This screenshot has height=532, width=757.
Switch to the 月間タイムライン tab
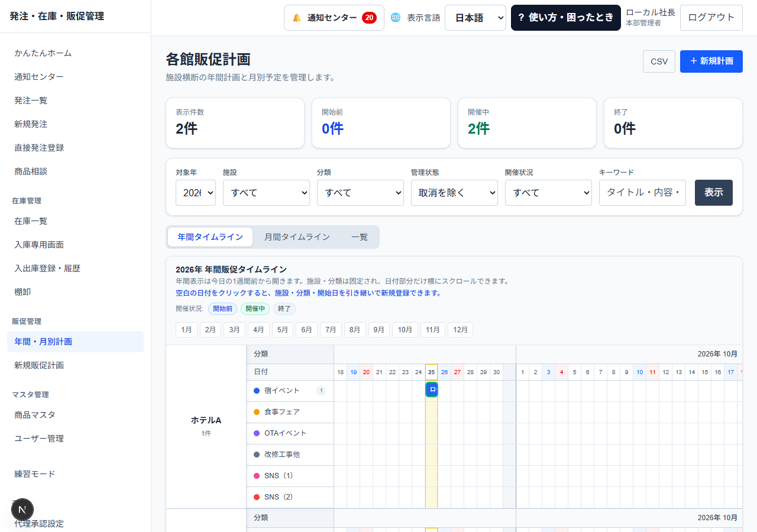(x=297, y=237)
